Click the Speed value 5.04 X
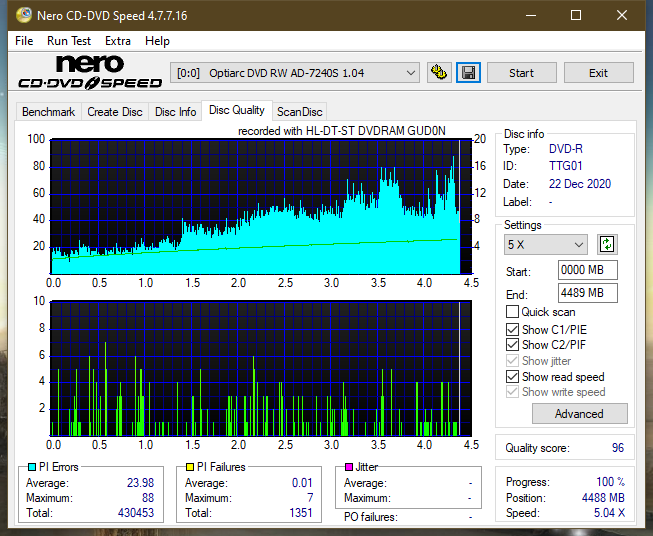 [x=609, y=513]
